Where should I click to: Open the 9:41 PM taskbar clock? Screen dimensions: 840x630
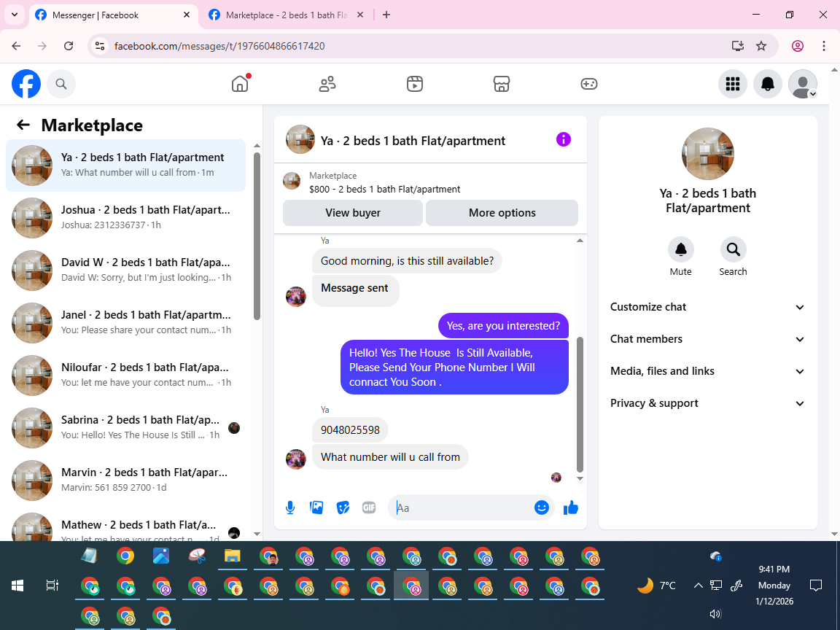click(774, 585)
